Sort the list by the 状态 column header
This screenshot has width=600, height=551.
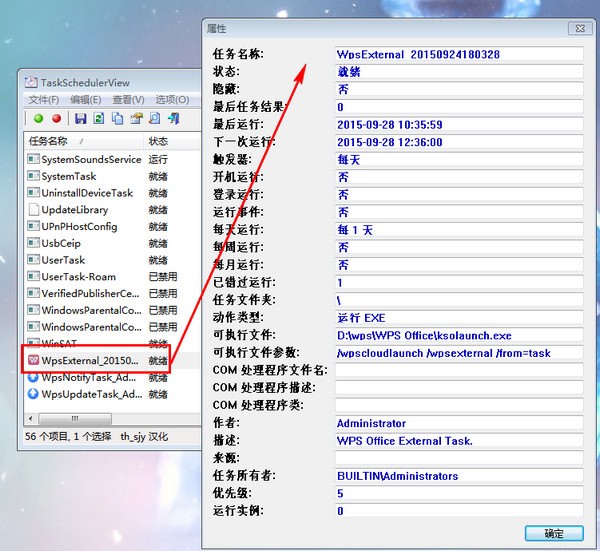tap(158, 141)
